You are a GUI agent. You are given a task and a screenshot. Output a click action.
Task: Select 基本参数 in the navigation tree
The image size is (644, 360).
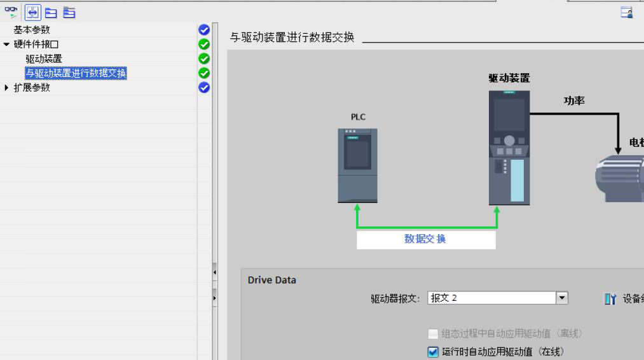click(x=32, y=30)
